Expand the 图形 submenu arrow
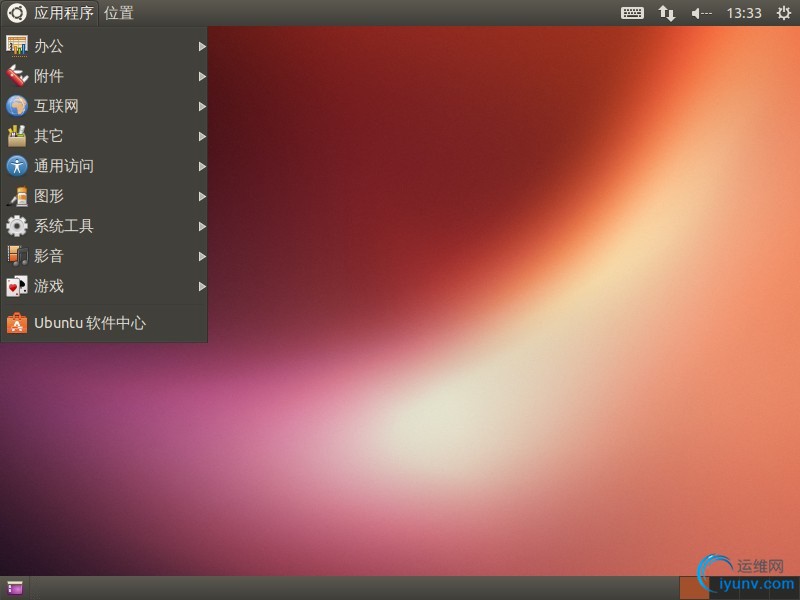The image size is (800, 600). pos(202,196)
